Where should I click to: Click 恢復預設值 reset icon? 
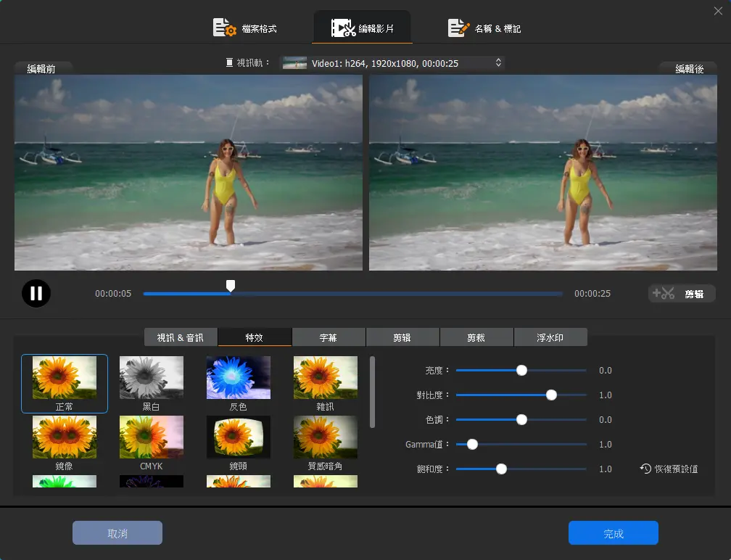pyautogui.click(x=645, y=469)
